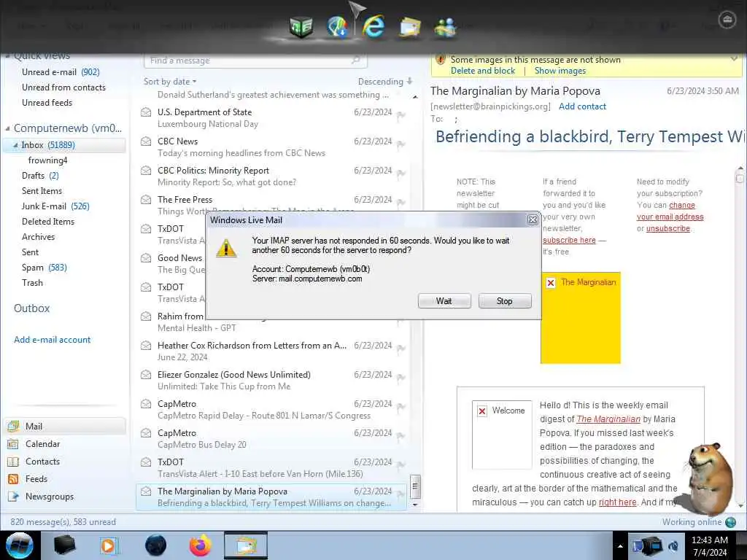Click the reading pane scroll-down arrow

pyautogui.click(x=740, y=505)
